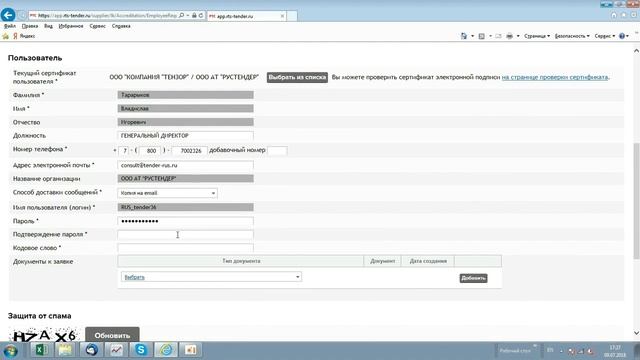This screenshot has height=360, width=640.
Task: Open the Страница command bar dropdown
Action: [537, 36]
